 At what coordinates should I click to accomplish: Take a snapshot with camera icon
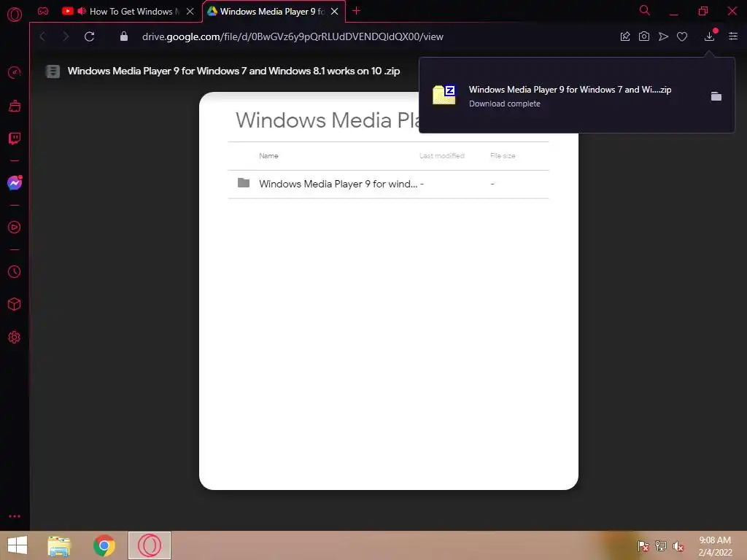[x=644, y=36]
